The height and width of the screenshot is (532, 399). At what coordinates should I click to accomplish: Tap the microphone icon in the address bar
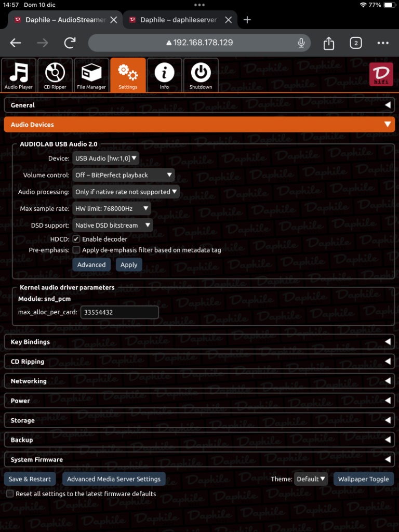point(301,43)
